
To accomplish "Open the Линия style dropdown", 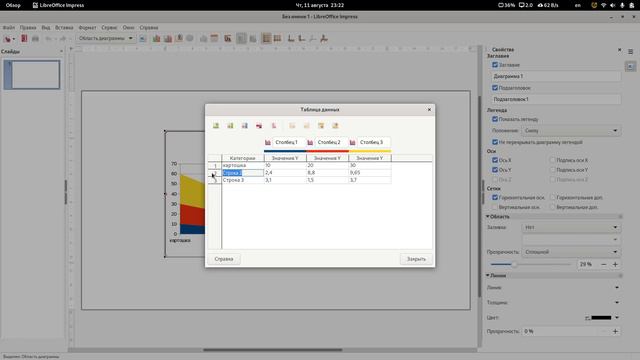I will [x=617, y=287].
